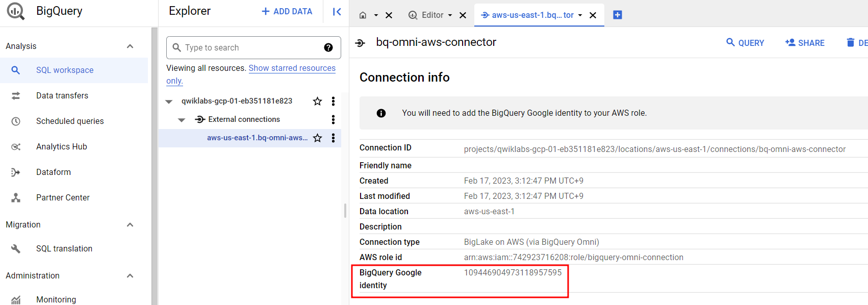Image resolution: width=868 pixels, height=305 pixels.
Task: Click the Monitoring chart icon
Action: pos(16,300)
